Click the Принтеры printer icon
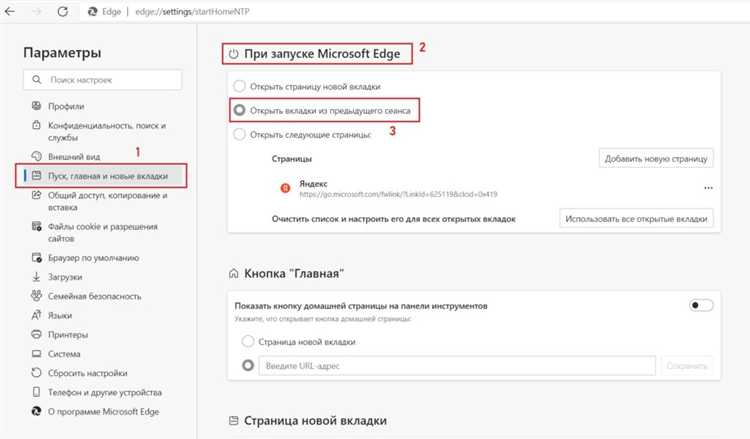 point(36,334)
